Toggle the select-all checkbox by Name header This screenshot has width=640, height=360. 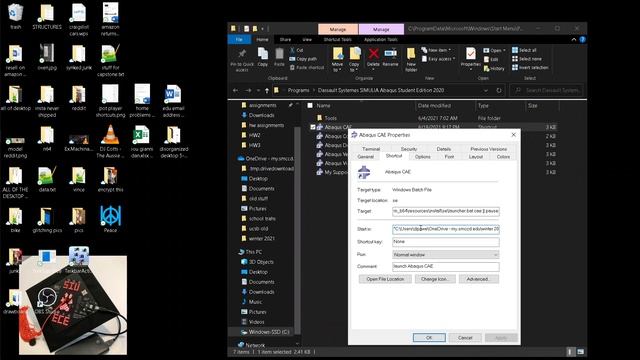310,106
